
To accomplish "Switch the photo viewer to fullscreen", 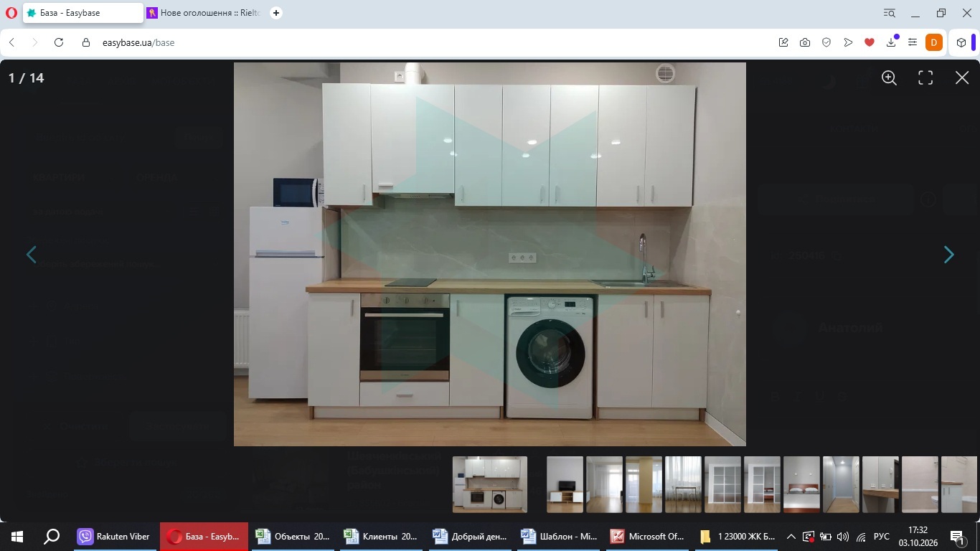I will (925, 78).
